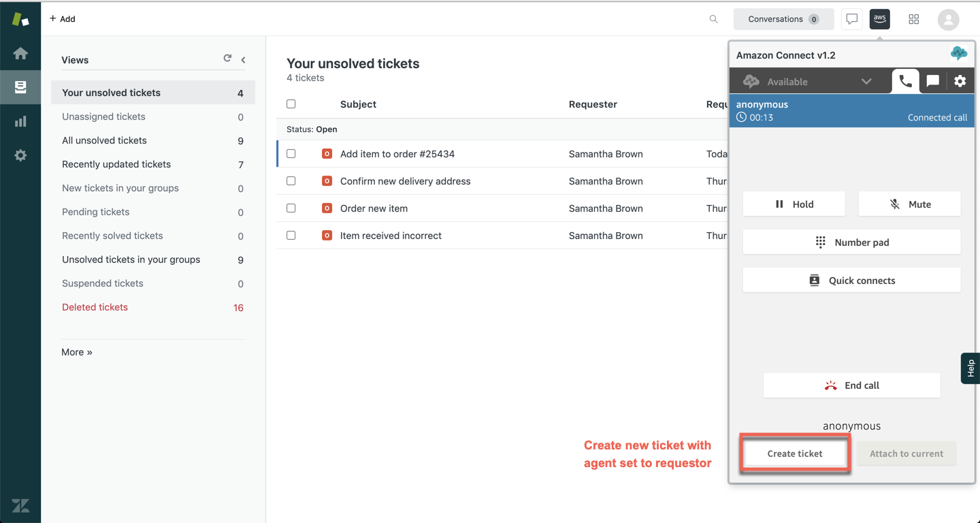Expand the 'More »' views link
Image resolution: width=980 pixels, height=523 pixels.
pos(77,352)
